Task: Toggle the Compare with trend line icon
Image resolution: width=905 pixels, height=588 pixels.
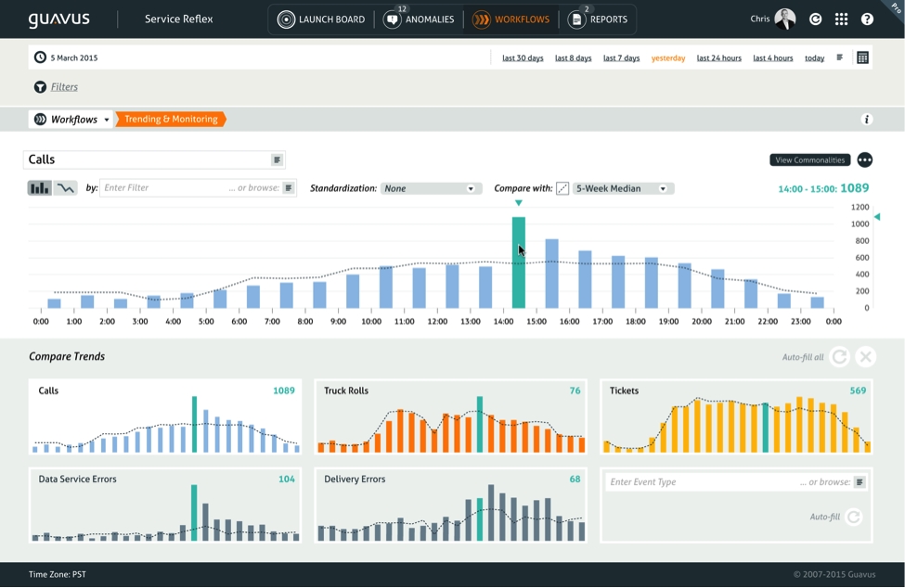Action: pos(562,188)
